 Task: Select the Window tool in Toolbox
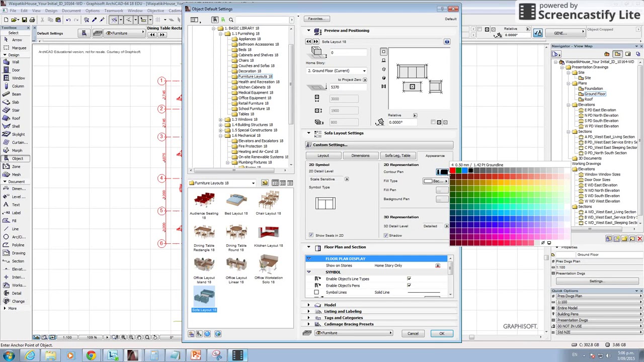pyautogui.click(x=15, y=78)
